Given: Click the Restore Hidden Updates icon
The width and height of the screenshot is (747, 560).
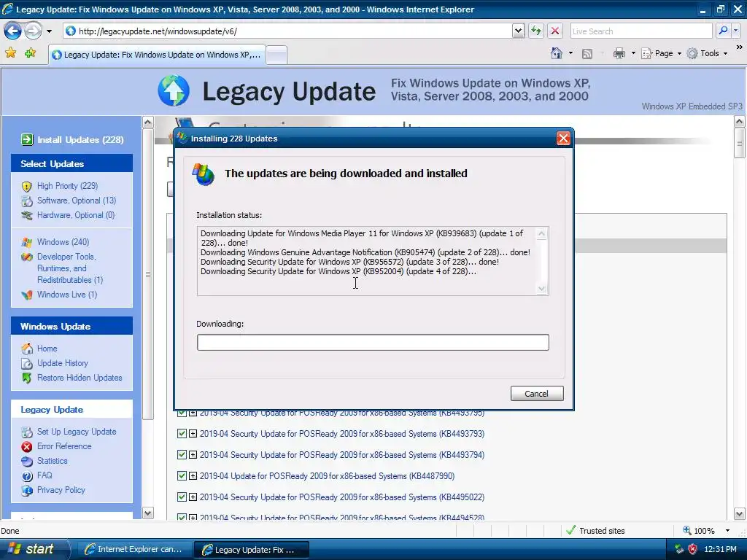Looking at the screenshot, I should click(27, 378).
